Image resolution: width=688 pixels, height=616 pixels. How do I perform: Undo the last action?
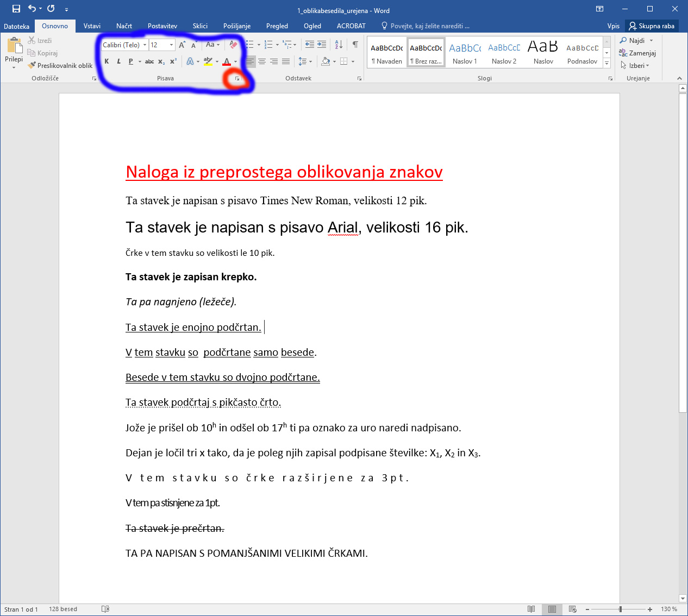point(32,9)
